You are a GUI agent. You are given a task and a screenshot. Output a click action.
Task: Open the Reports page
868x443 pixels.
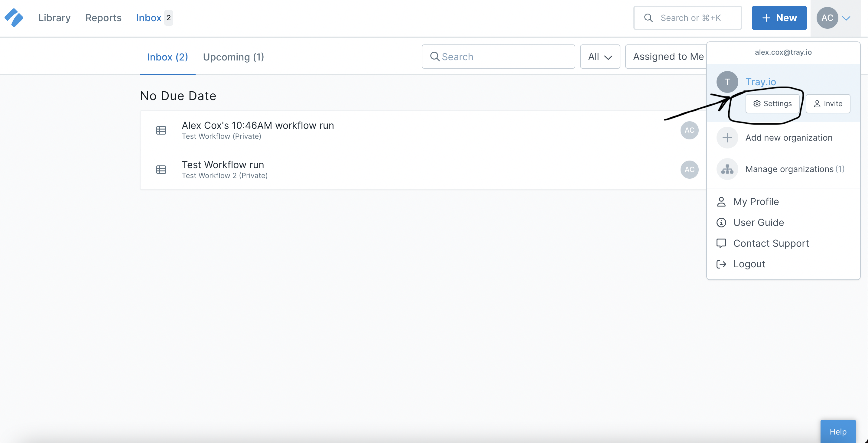[103, 18]
